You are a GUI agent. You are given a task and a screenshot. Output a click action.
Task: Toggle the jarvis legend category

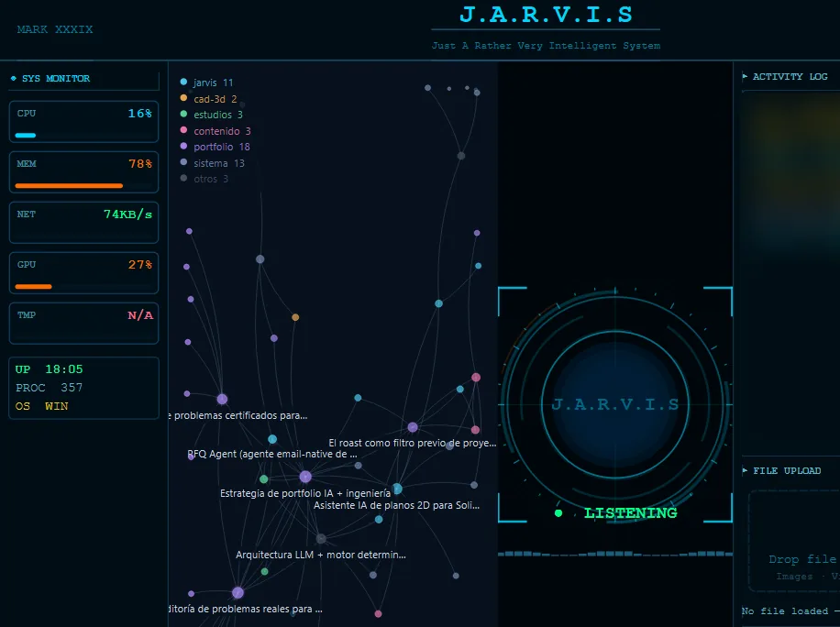(x=206, y=82)
